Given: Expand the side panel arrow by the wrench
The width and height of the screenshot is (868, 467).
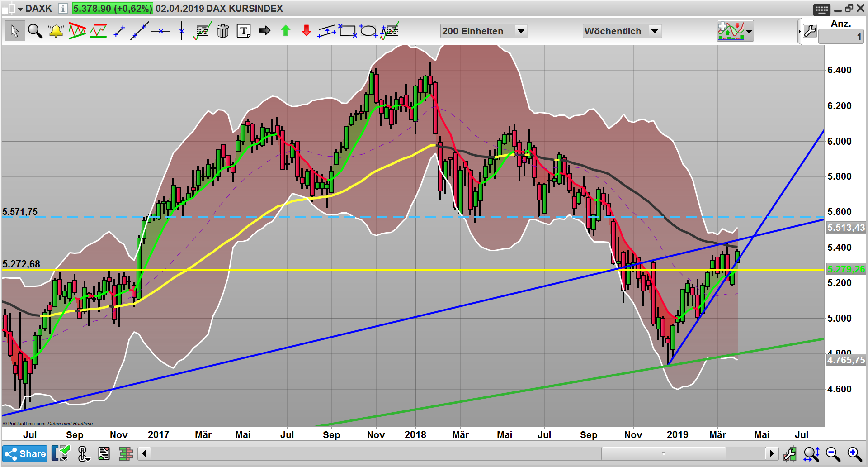Looking at the screenshot, I should click(x=800, y=31).
